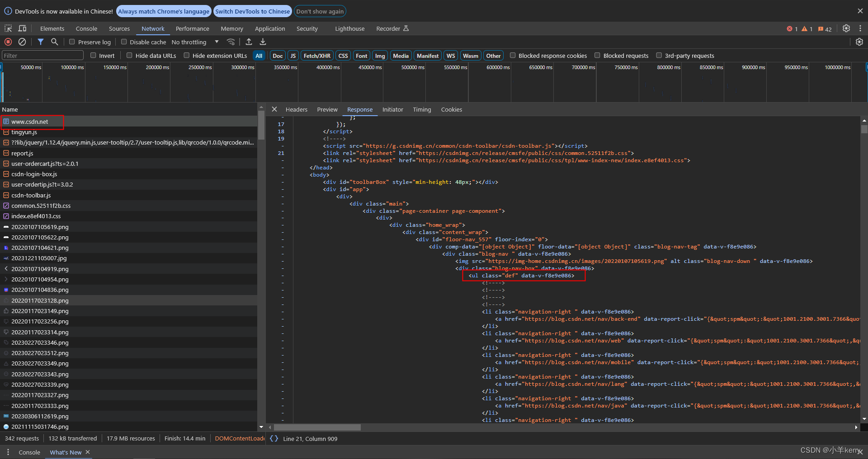Filter requests by Media type
868x459 pixels.
coord(401,56)
